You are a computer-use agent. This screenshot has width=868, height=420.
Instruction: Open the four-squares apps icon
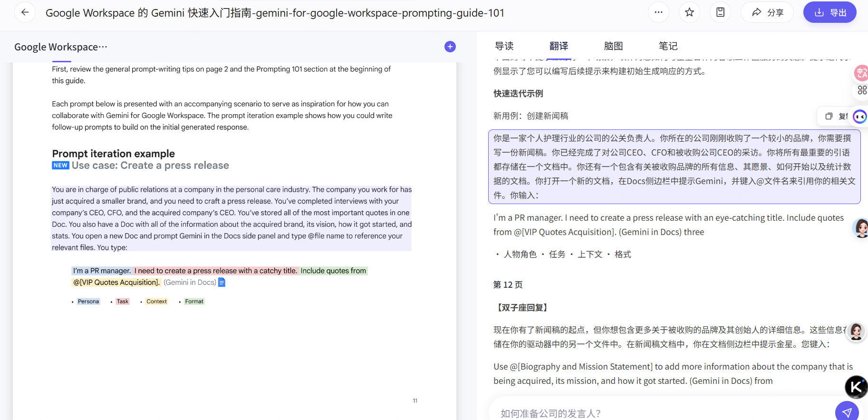pos(862,90)
